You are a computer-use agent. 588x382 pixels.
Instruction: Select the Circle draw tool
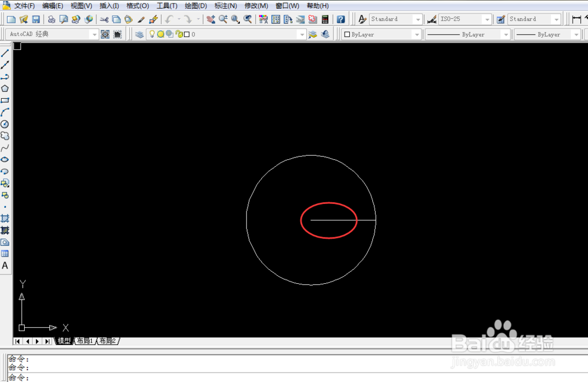point(5,124)
